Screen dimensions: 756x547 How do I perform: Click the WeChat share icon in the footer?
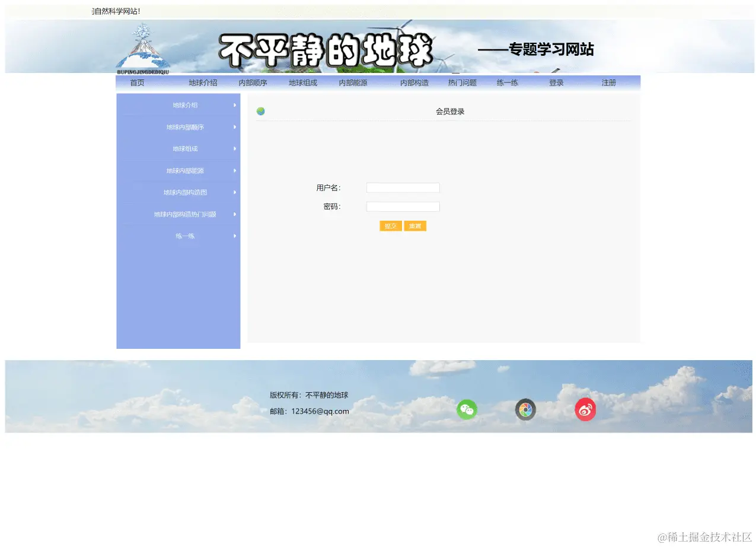tap(467, 409)
